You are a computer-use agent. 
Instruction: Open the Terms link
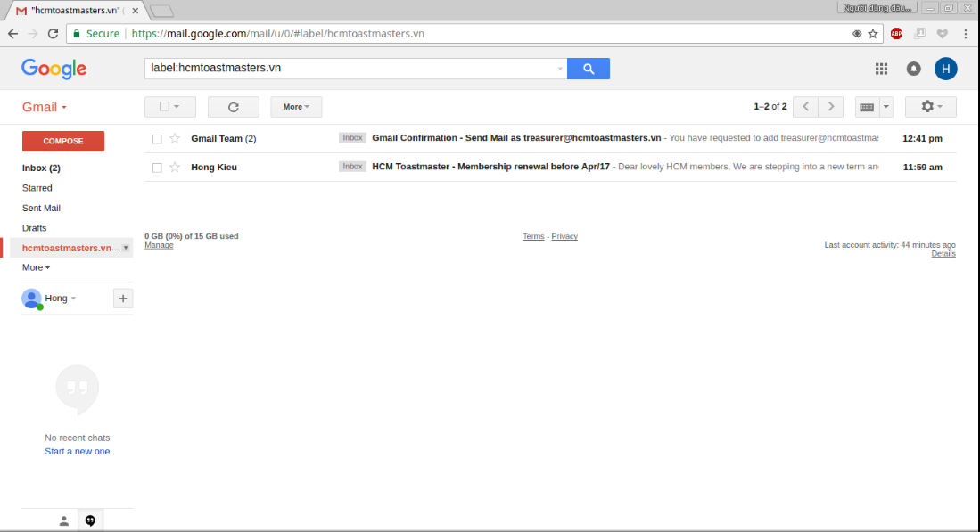pyautogui.click(x=533, y=237)
